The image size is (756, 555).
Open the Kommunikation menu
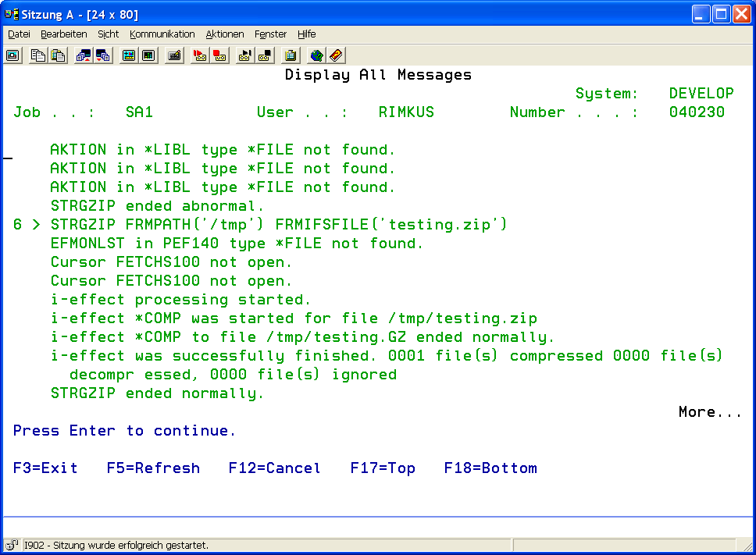coord(162,34)
